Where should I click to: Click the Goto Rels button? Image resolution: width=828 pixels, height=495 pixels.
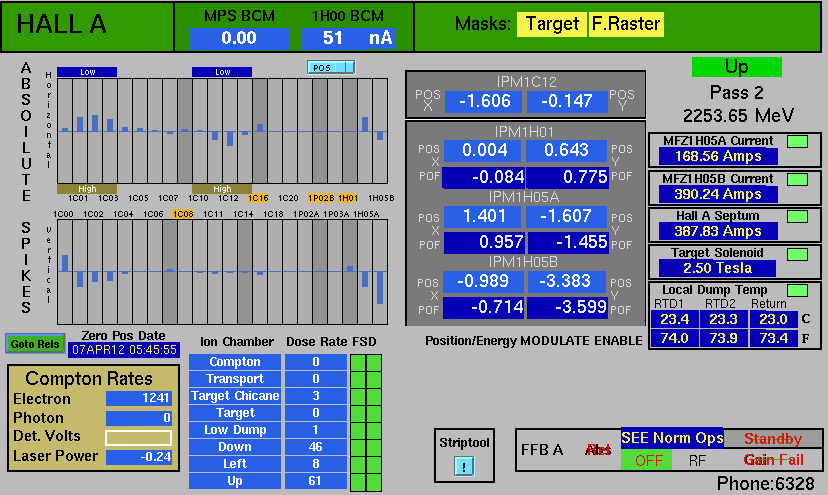pos(35,344)
